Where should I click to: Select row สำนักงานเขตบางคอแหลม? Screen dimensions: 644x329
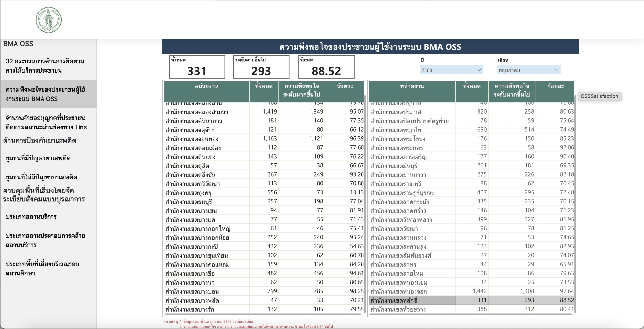264,264
